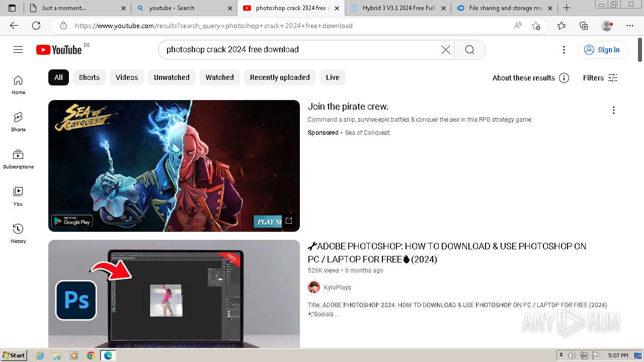The width and height of the screenshot is (644, 362).
Task: Open the KyloPlays channel name
Action: [338, 288]
